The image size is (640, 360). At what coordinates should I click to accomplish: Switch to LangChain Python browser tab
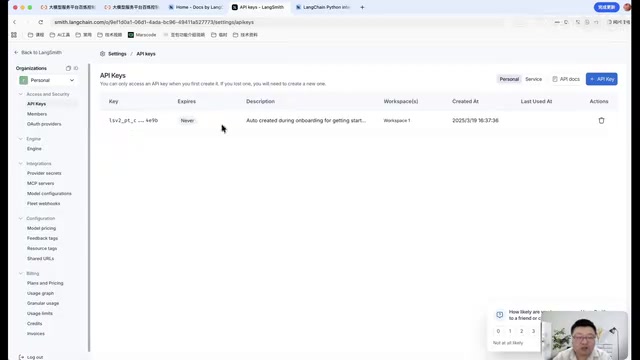323,7
